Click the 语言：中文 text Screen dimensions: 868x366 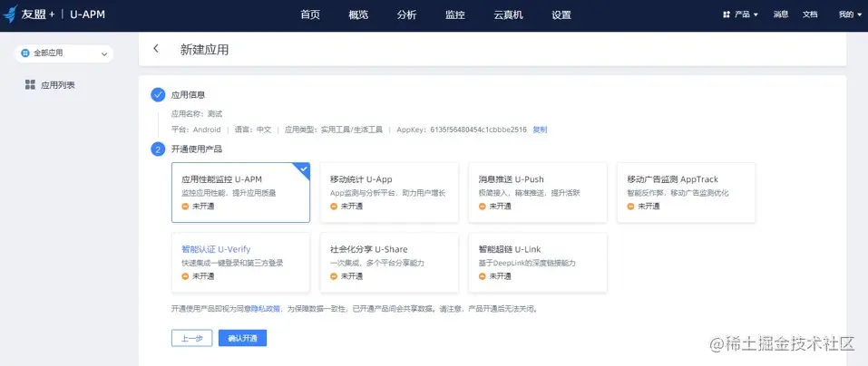coord(253,130)
